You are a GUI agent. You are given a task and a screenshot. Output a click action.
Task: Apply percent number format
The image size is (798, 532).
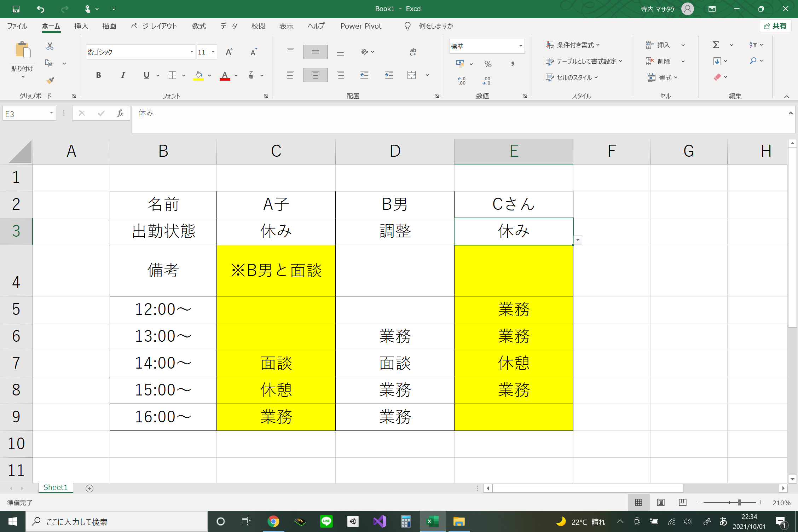click(x=488, y=64)
